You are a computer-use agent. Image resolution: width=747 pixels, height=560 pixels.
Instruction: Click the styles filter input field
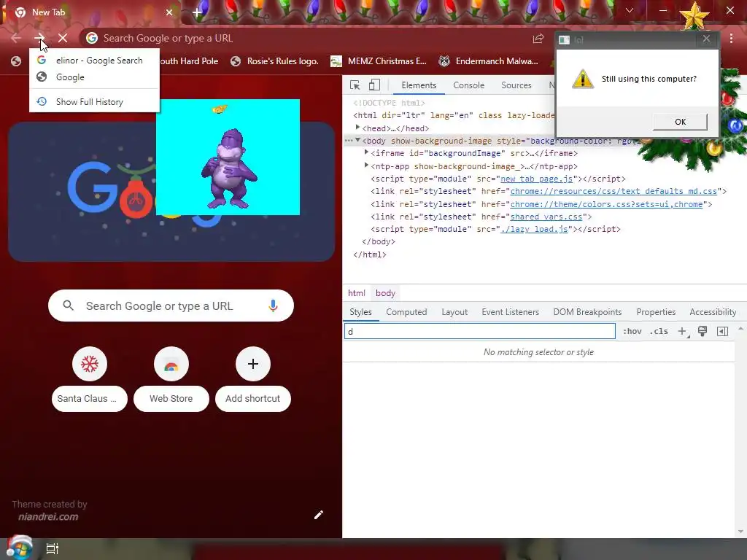(x=480, y=332)
